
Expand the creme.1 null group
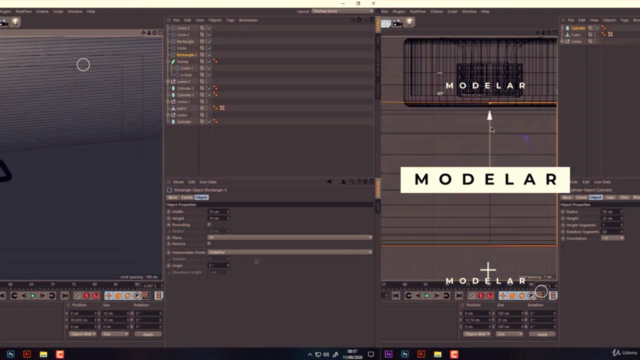[x=168, y=102]
